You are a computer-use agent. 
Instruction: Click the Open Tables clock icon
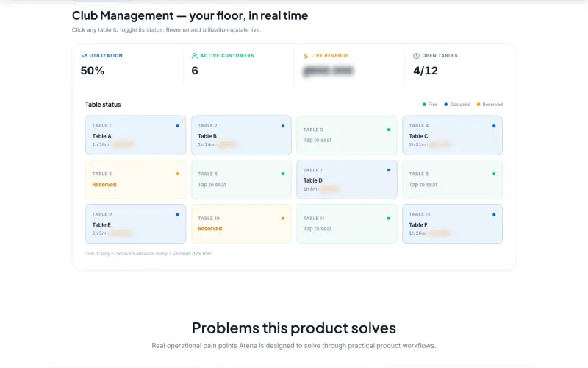click(x=416, y=56)
